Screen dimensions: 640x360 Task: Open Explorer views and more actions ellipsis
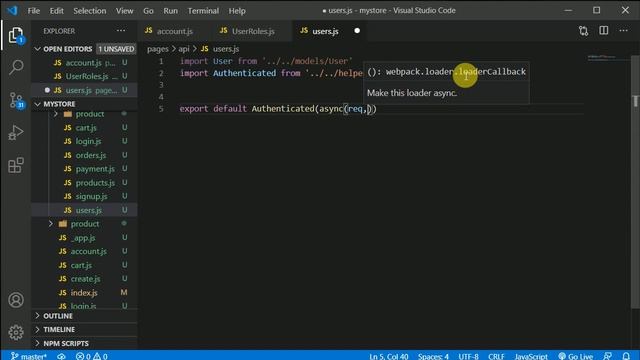121,31
